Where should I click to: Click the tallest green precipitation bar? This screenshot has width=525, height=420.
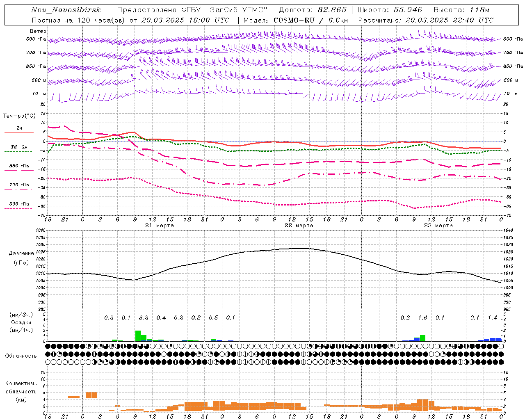[138, 336]
